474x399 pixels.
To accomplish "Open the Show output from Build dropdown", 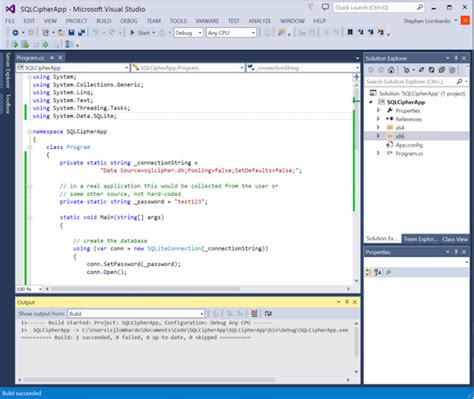I will pyautogui.click(x=136, y=314).
